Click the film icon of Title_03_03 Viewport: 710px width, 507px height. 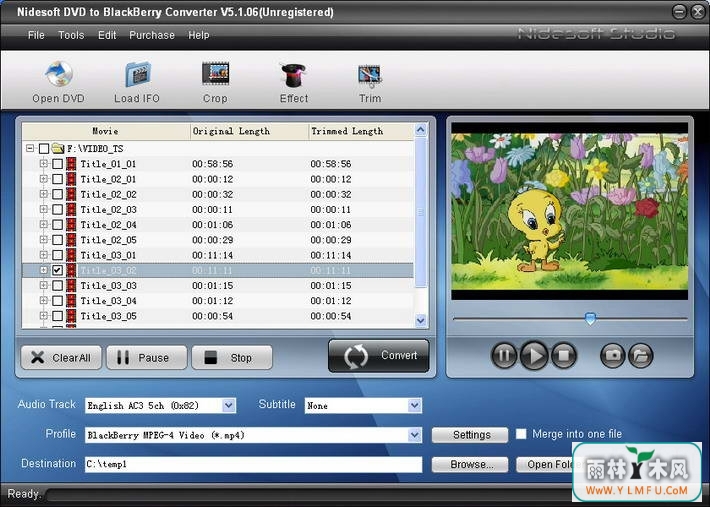tap(71, 286)
